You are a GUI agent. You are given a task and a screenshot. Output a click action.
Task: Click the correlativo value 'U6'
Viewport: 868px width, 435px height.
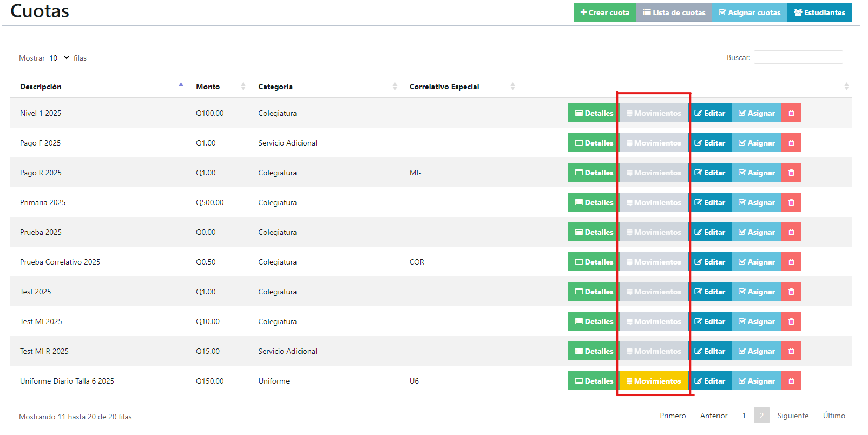click(414, 381)
